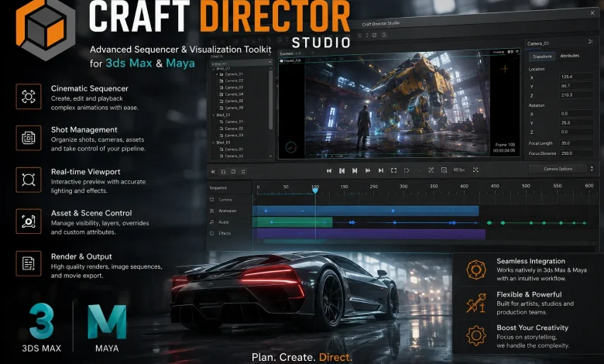
Task: Open the dropdown above the shot tree
Action: 242,63
